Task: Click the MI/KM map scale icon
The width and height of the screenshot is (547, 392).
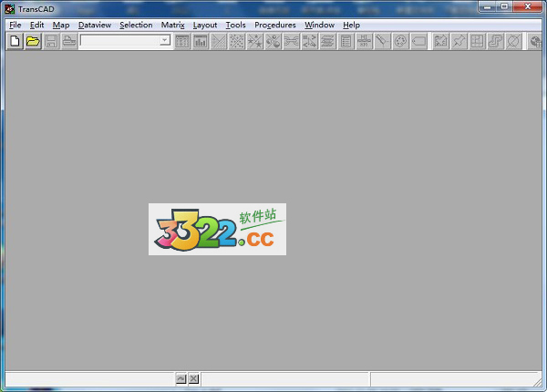Action: pos(364,42)
